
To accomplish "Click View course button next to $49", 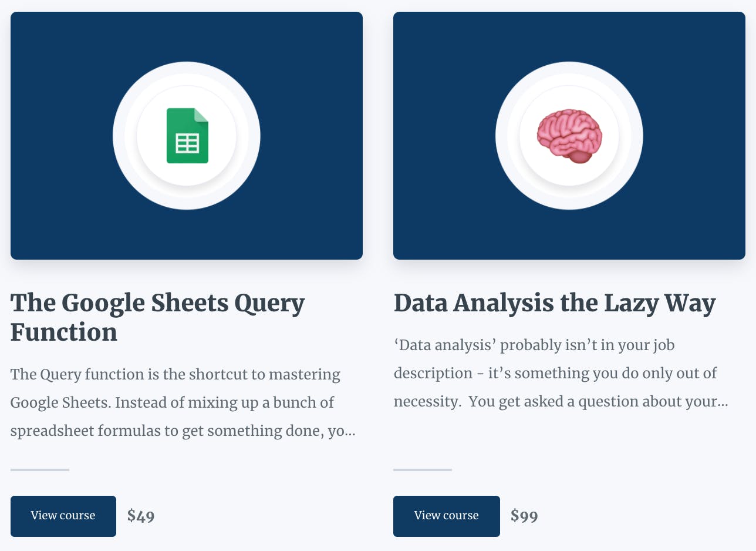I will point(63,516).
